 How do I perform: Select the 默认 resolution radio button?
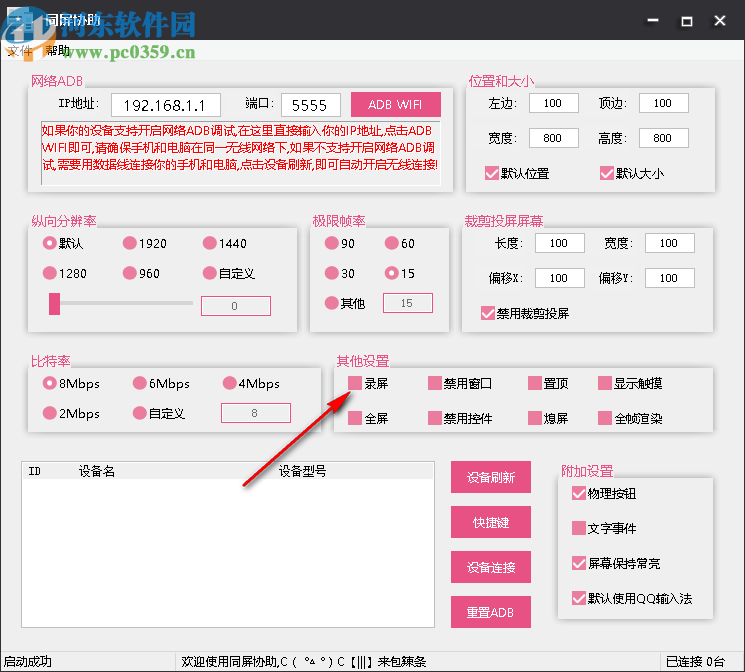pos(49,243)
